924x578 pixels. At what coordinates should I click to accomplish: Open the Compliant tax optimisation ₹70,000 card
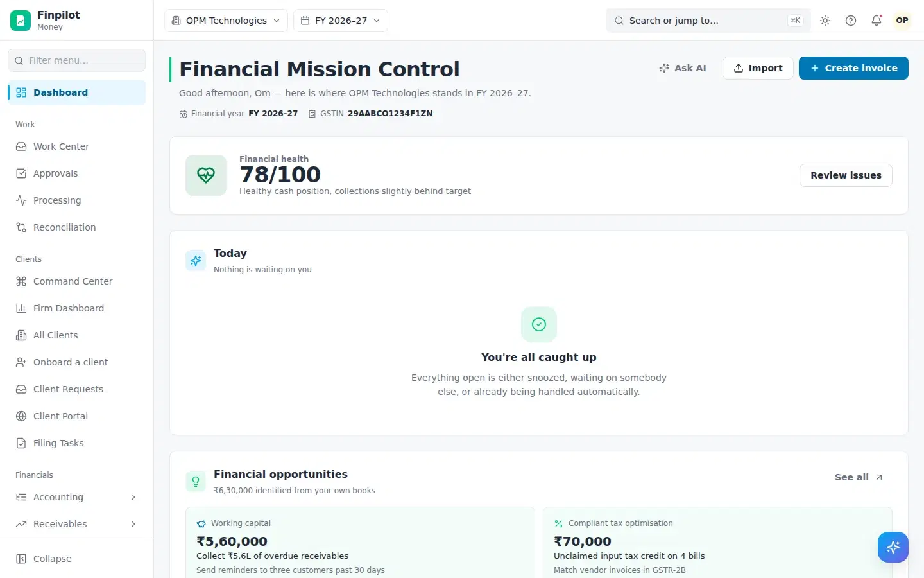(717, 543)
